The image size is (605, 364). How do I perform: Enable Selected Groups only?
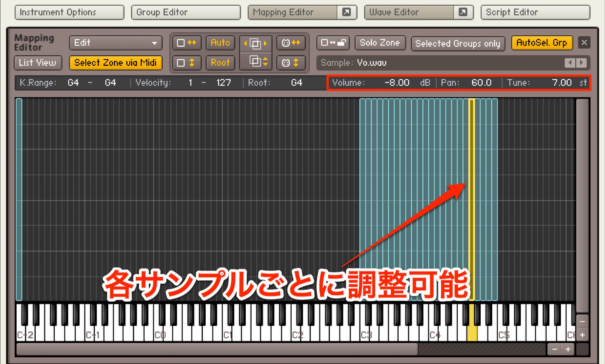click(458, 44)
